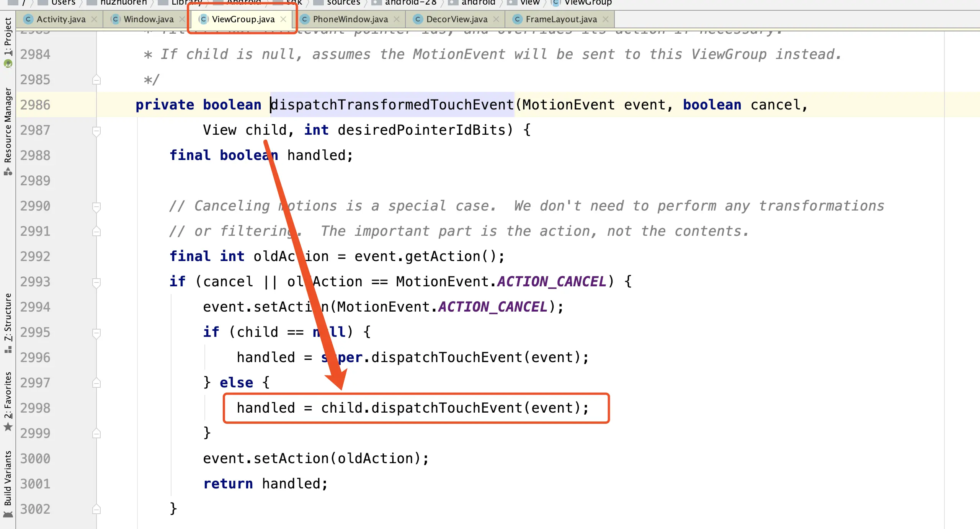This screenshot has height=529, width=980.
Task: Click the ACTION_CANCEL constant on line 2994
Action: [493, 307]
